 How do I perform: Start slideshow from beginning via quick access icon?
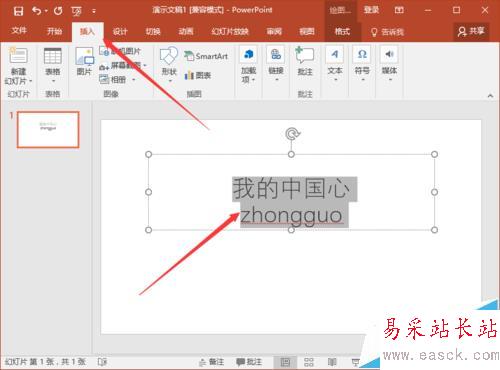(76, 11)
